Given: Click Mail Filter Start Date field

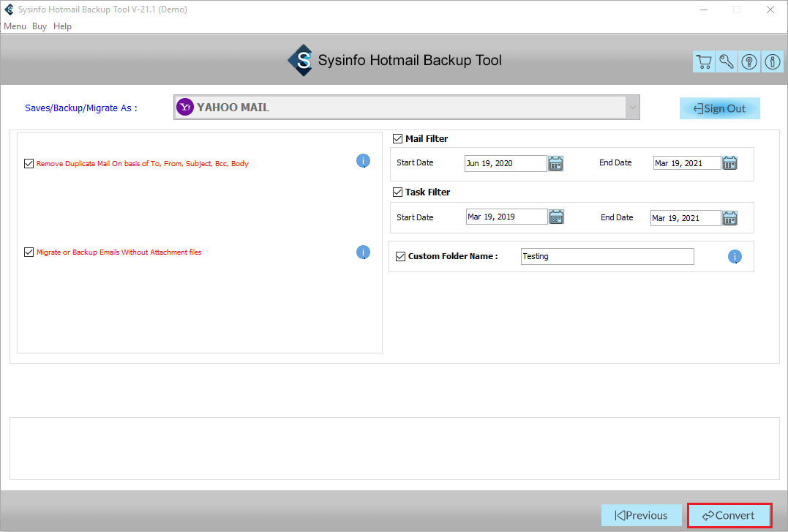Looking at the screenshot, I should pyautogui.click(x=506, y=163).
